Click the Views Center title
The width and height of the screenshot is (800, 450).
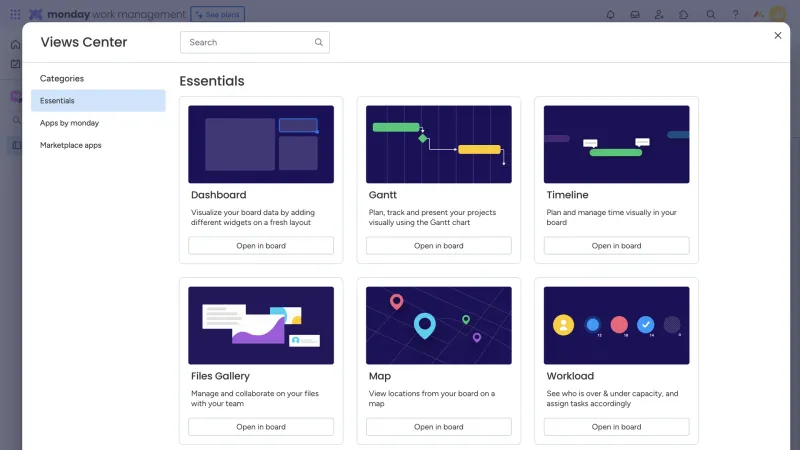pos(84,42)
